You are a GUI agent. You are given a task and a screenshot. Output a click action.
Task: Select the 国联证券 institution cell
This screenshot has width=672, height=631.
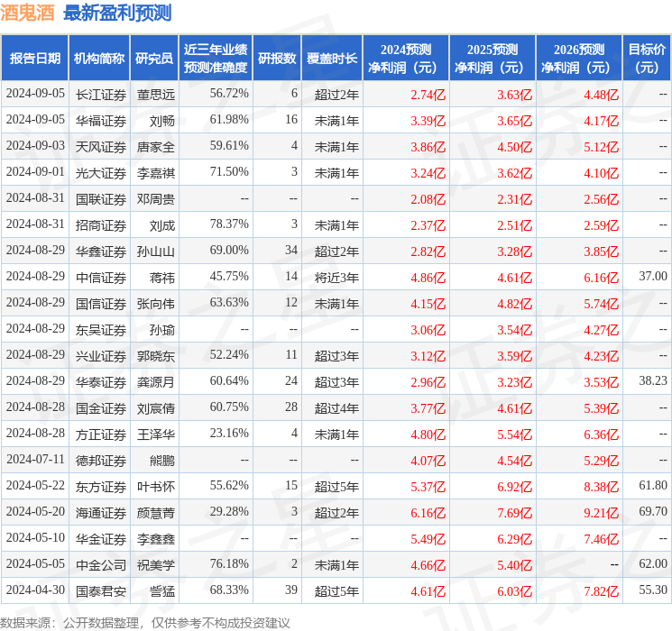[x=101, y=199]
